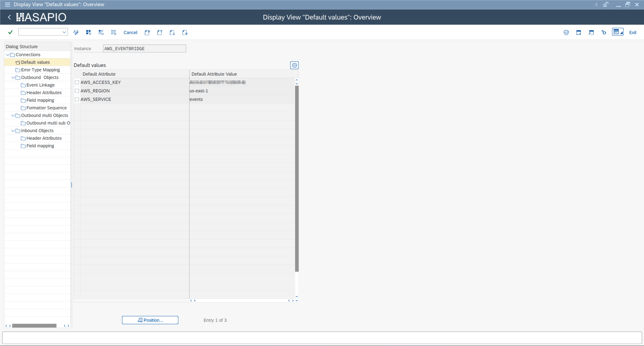Open the hamburger menu in title bar
644x346 pixels.
[x=7, y=4]
